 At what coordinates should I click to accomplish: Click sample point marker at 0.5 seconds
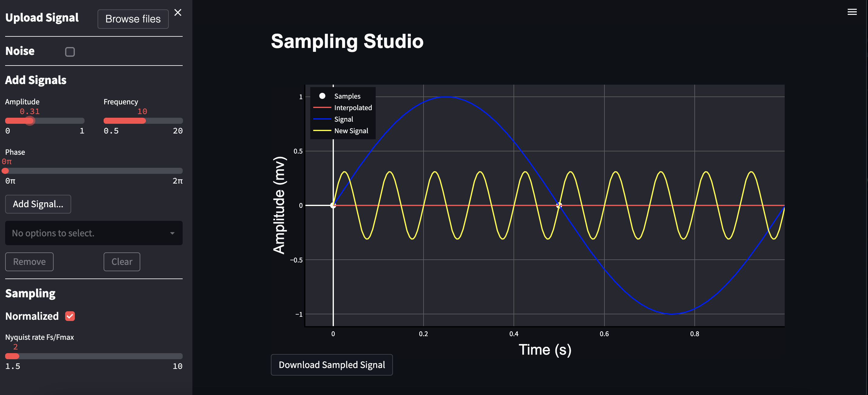(559, 205)
